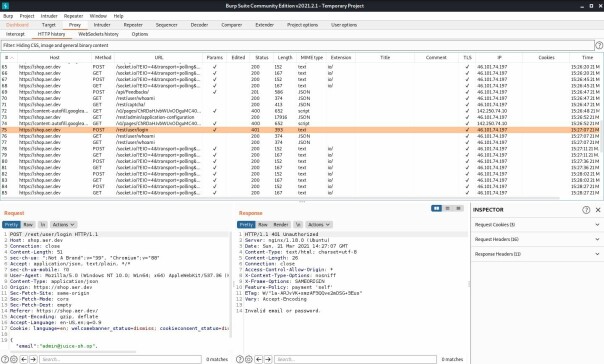This screenshot has width=604, height=364.
Task: Switch to the Comparer tab
Action: tap(232, 25)
